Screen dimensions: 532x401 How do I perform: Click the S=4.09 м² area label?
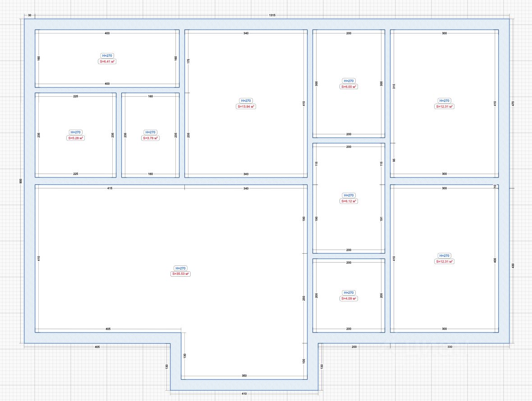coord(349,299)
